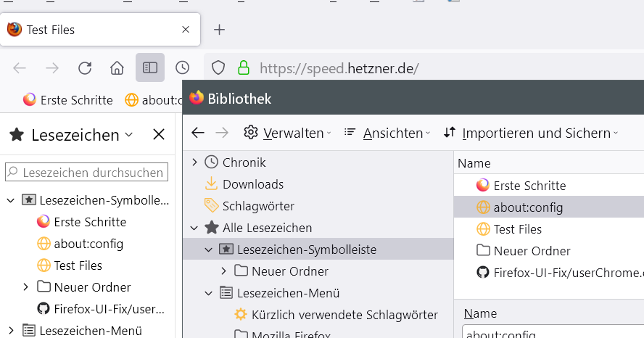Open the history clock icon in toolbar
The image size is (644, 338).
click(x=183, y=68)
